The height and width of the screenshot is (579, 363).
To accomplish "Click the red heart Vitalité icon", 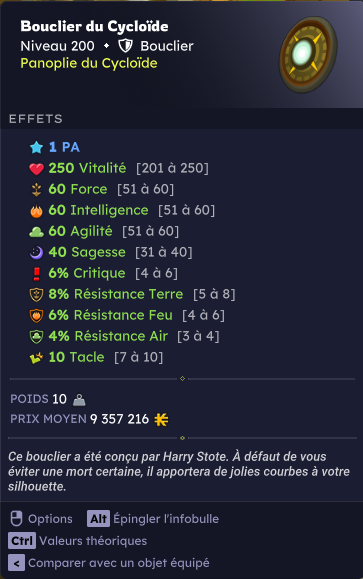I will pos(36,169).
